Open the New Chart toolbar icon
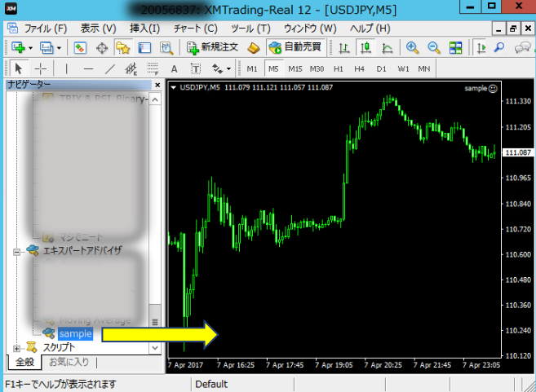The image size is (536, 392). pyautogui.click(x=19, y=47)
